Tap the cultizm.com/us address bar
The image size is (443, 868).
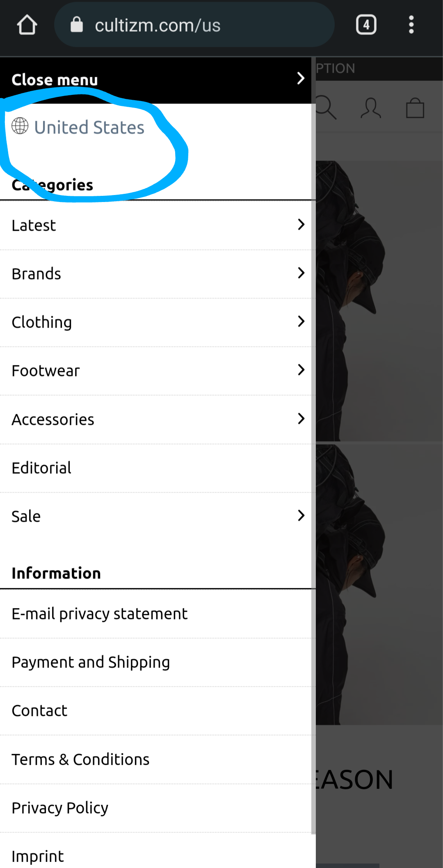point(194,25)
